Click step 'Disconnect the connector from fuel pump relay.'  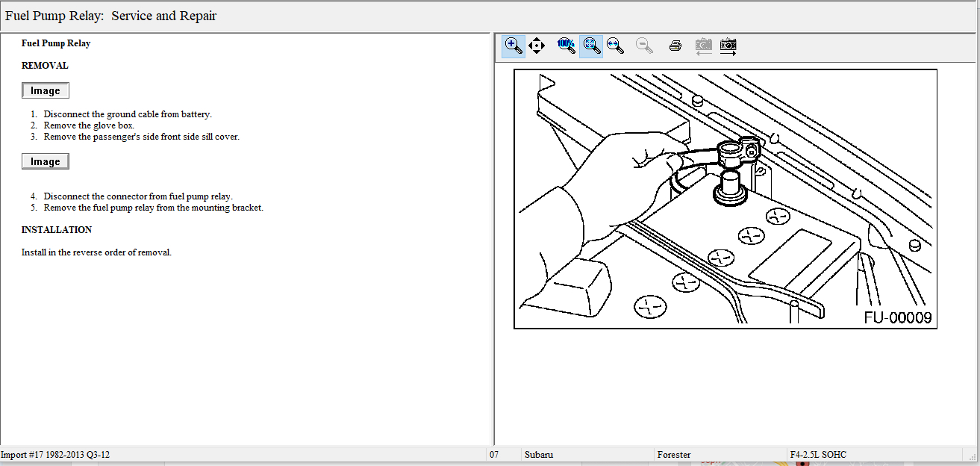click(x=138, y=196)
